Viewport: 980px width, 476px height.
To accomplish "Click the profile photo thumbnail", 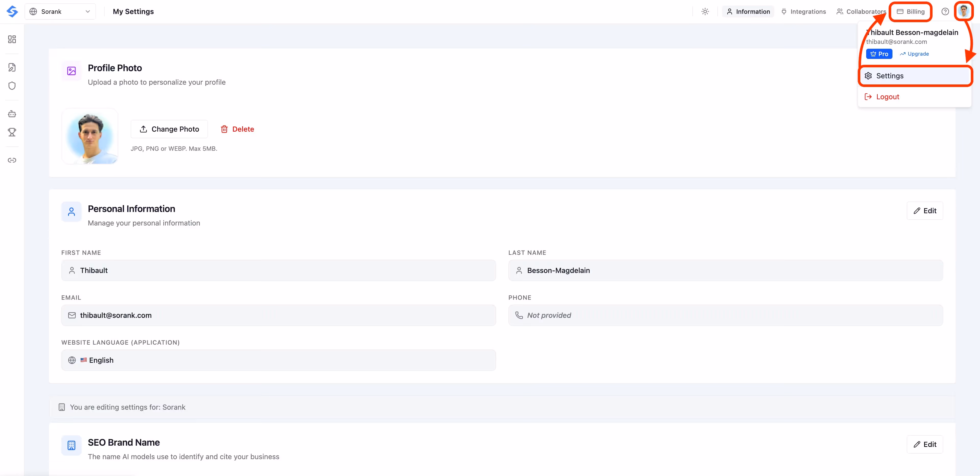I will pyautogui.click(x=90, y=136).
